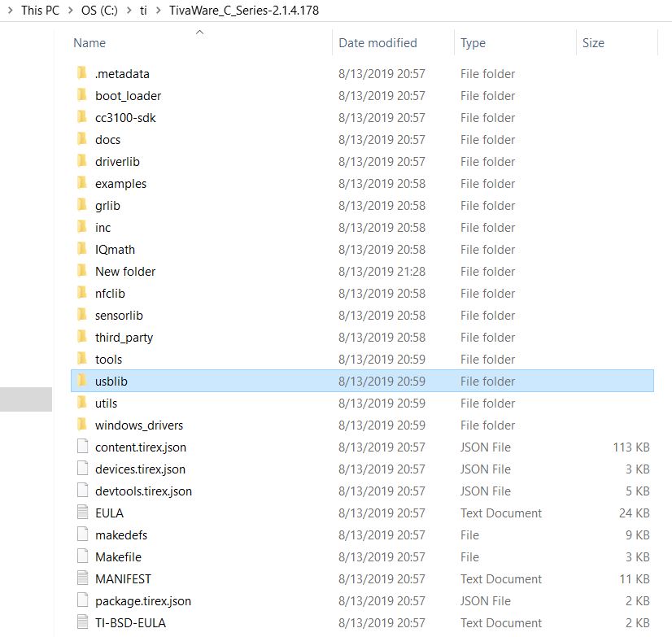The image size is (672, 637).
Task: Select the third_party folder name
Action: (124, 338)
